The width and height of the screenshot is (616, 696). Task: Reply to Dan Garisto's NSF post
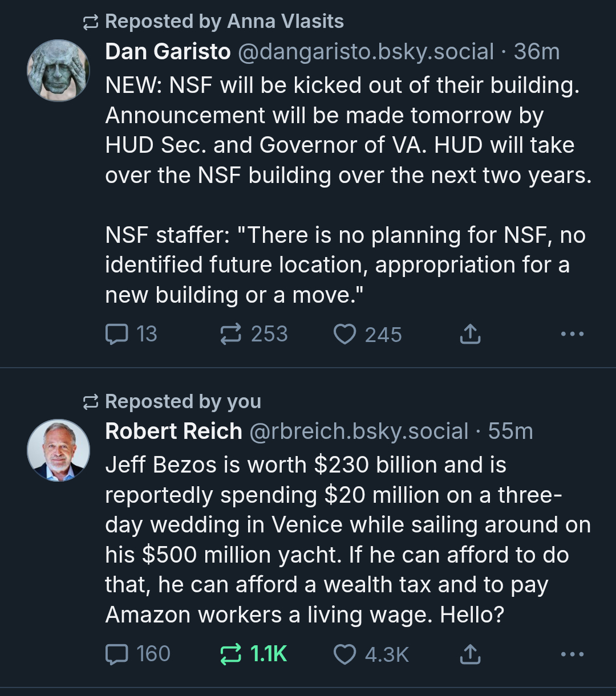coord(117,334)
